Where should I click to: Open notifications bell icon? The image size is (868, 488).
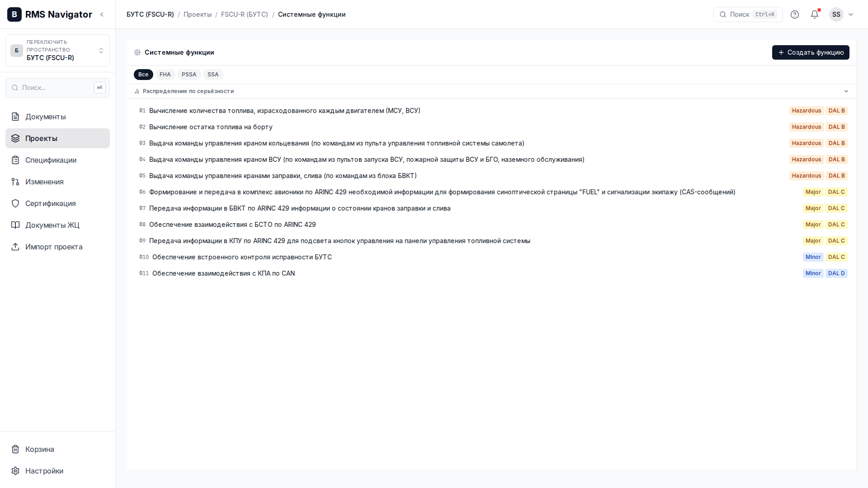[x=815, y=14]
